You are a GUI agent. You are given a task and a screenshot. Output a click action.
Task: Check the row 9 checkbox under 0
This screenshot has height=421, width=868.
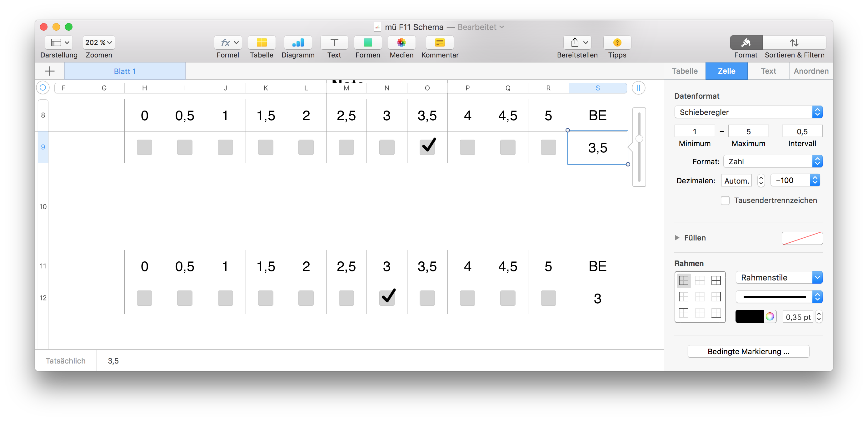(x=144, y=147)
